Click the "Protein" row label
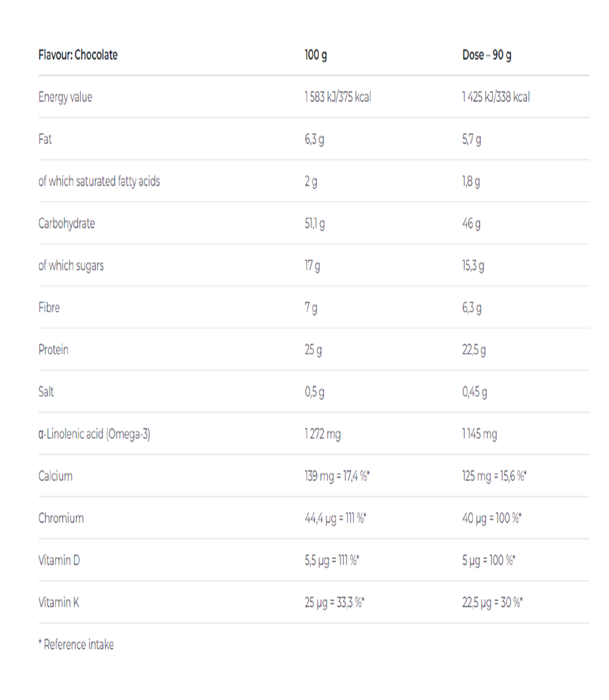The width and height of the screenshot is (609, 700). point(53,350)
